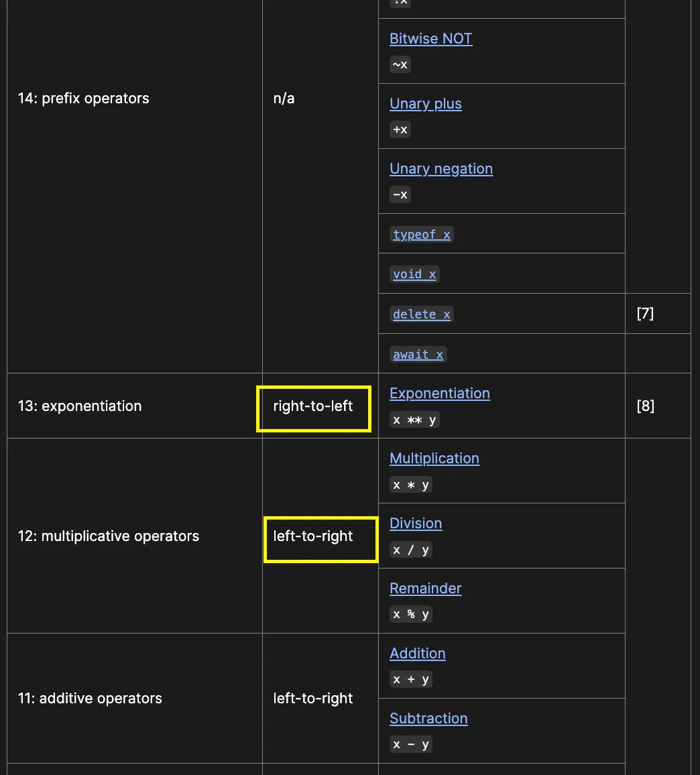Click the await x code link
This screenshot has width=700, height=775.
pyautogui.click(x=418, y=355)
